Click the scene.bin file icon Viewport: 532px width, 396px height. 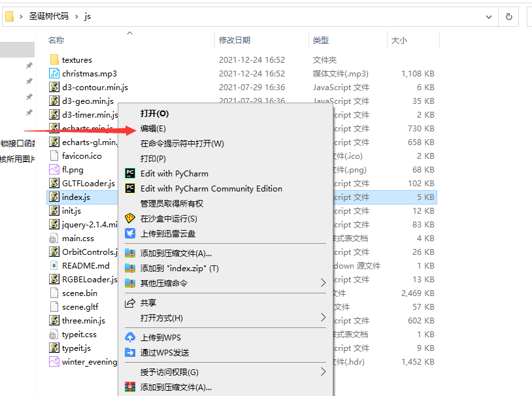click(x=54, y=293)
